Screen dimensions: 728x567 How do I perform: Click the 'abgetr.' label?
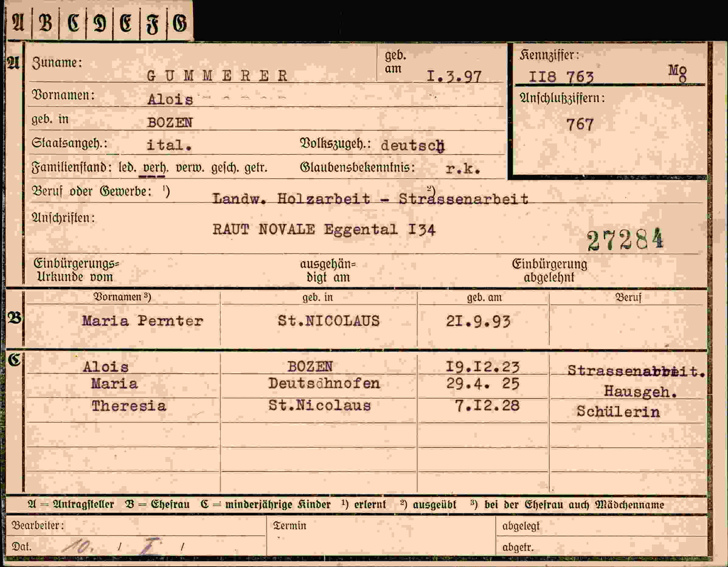pyautogui.click(x=518, y=547)
